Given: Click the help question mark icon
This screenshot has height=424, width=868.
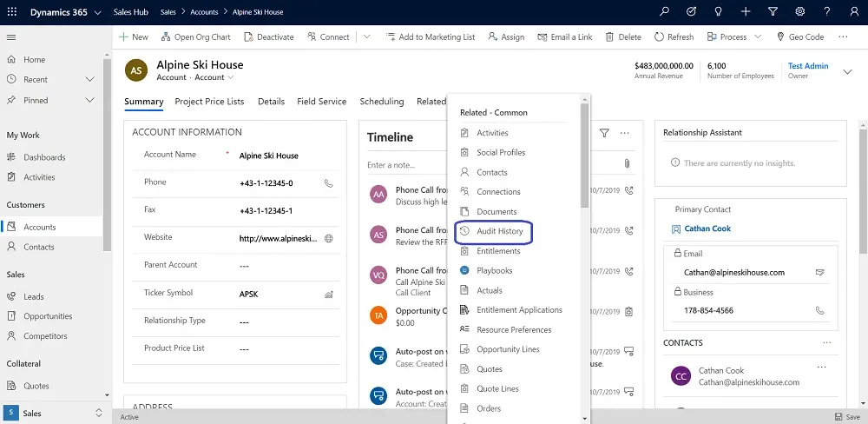Looking at the screenshot, I should (x=827, y=11).
